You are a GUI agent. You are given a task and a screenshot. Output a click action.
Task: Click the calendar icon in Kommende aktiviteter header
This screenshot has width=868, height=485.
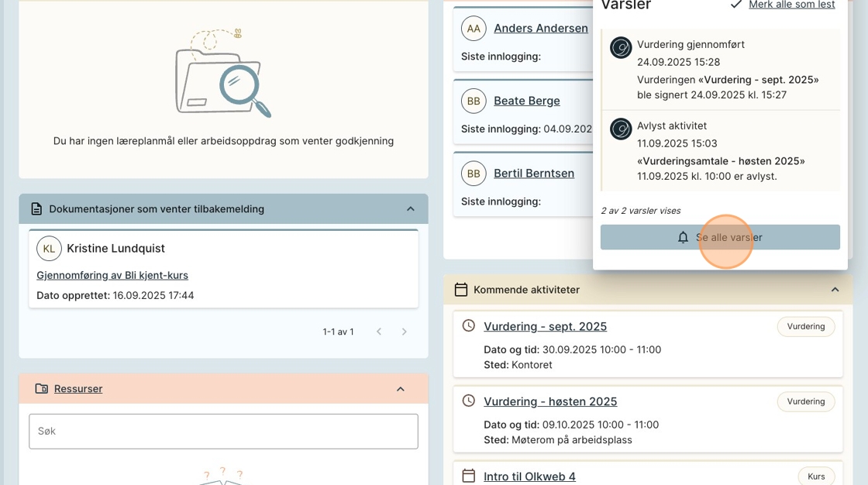[461, 290]
